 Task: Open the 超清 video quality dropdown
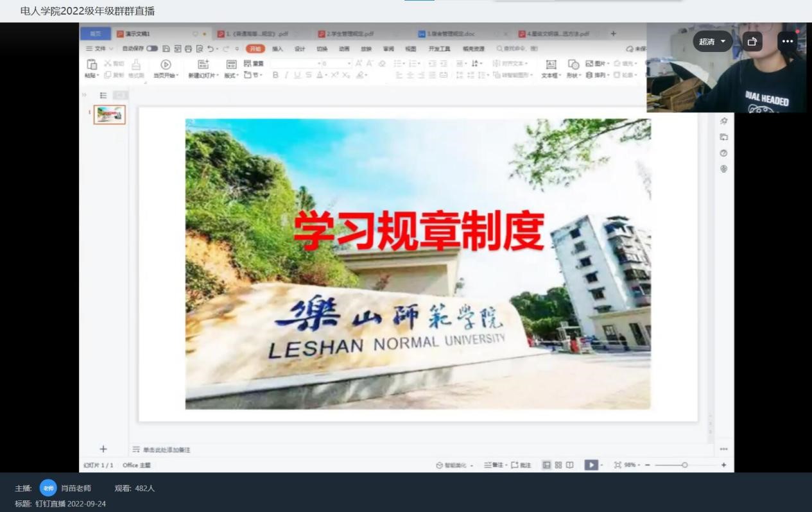(713, 41)
